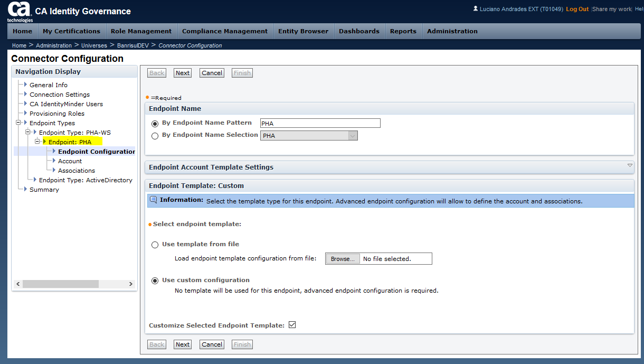This screenshot has width=644, height=364.
Task: Open the Reports menu
Action: coord(403,31)
